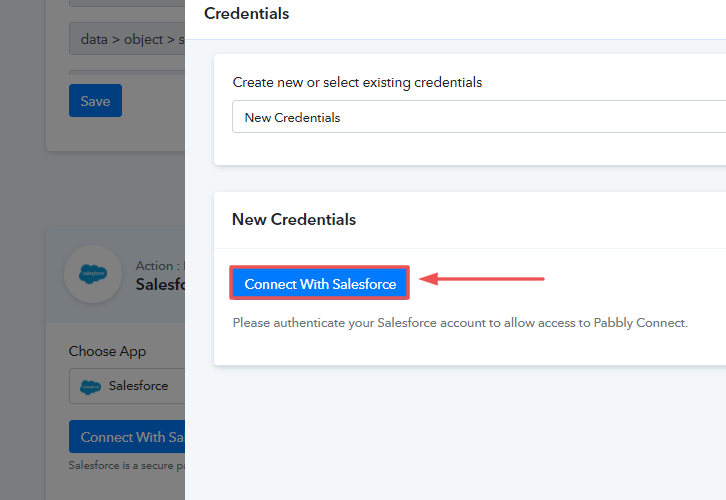
Task: Click the red arrow annotation
Action: pyautogui.click(x=482, y=279)
